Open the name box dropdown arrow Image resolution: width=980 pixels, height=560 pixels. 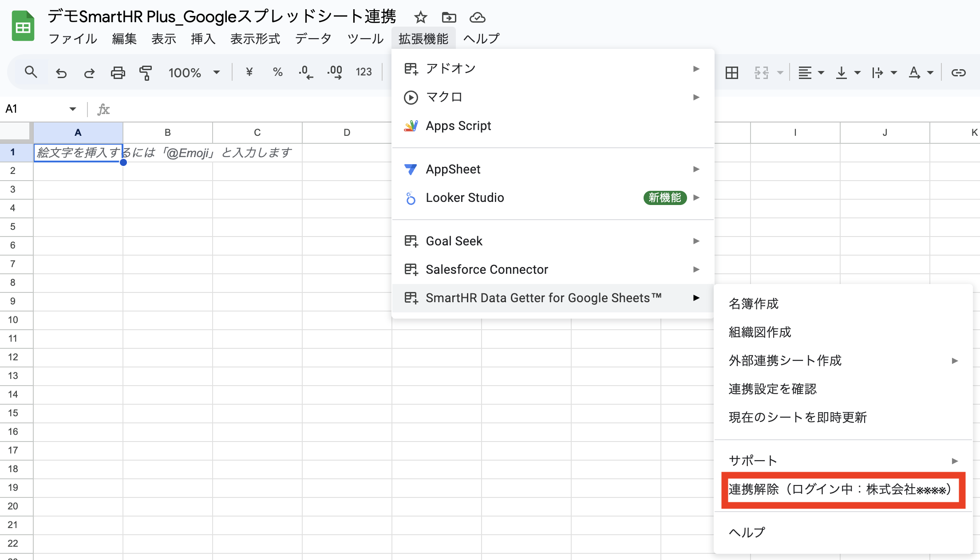72,109
